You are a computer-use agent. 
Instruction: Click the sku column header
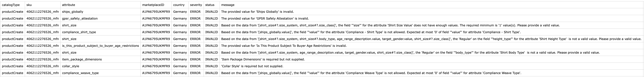click(x=29, y=5)
